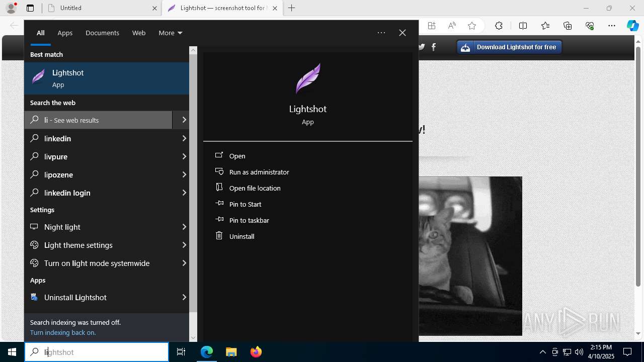Choose Pin to taskbar action
Image resolution: width=644 pixels, height=362 pixels.
249,220
